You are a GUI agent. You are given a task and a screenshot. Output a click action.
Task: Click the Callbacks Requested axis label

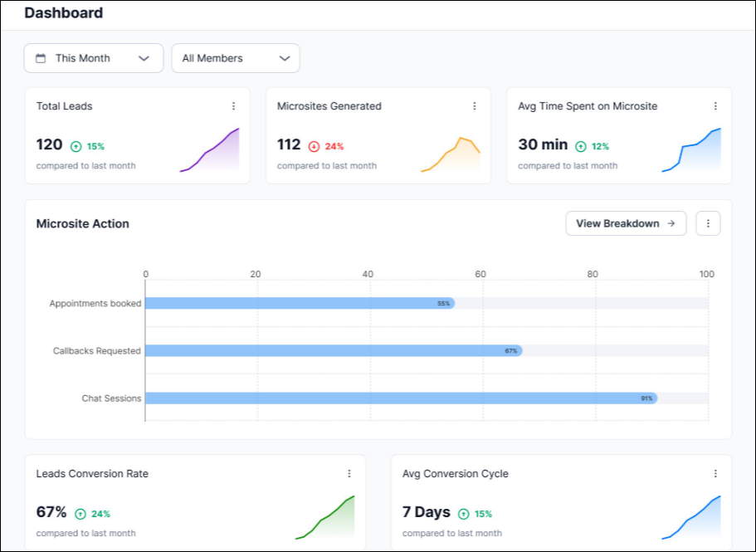pyautogui.click(x=97, y=351)
